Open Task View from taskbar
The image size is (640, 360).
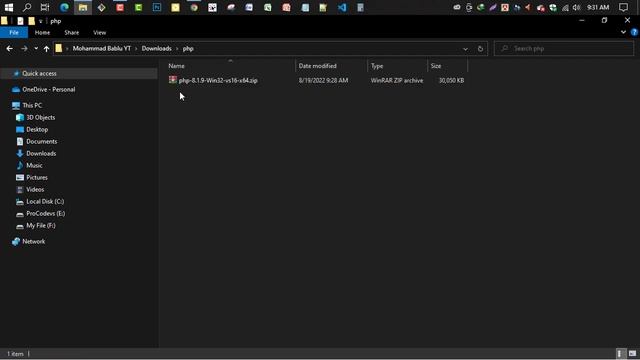(x=45, y=7)
